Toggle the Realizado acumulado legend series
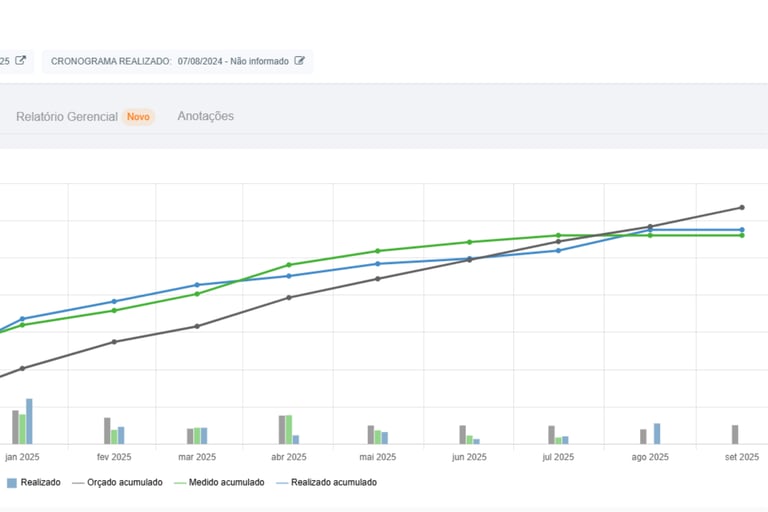The height and width of the screenshot is (512, 768). pyautogui.click(x=326, y=483)
